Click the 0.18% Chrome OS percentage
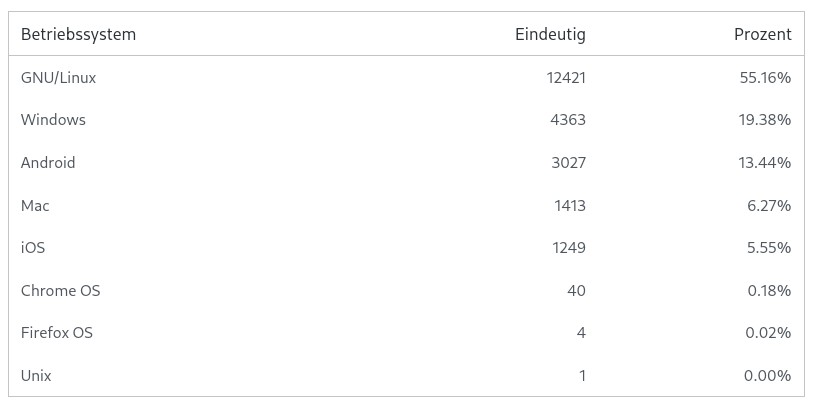This screenshot has height=406, width=816. click(769, 291)
